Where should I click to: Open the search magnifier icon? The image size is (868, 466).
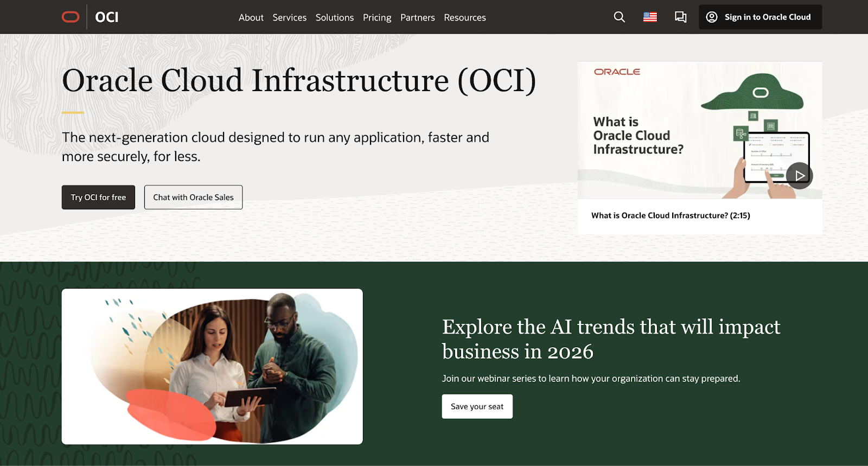tap(619, 17)
